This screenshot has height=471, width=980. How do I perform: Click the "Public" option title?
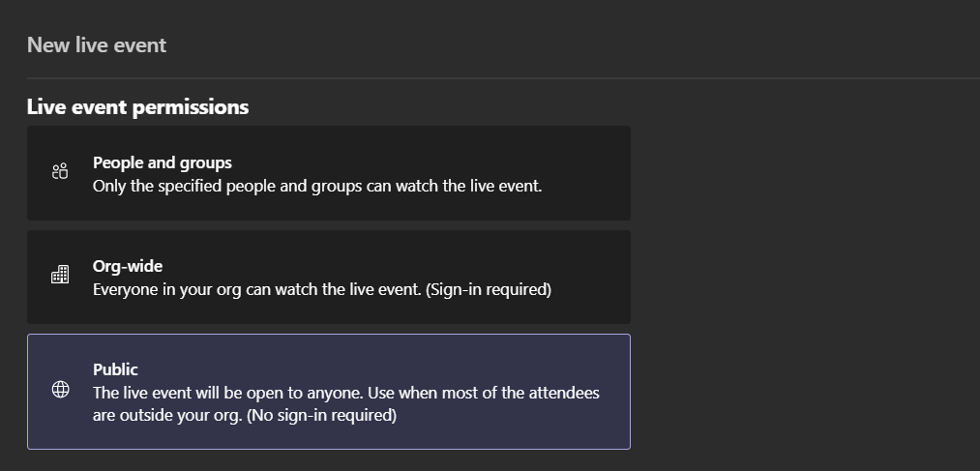(115, 369)
